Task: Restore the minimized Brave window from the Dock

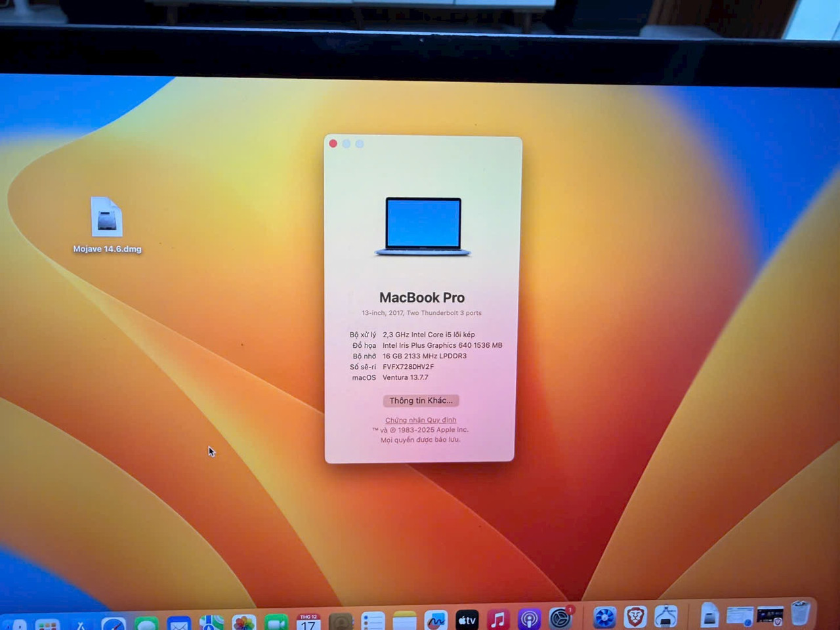Action: 770,615
